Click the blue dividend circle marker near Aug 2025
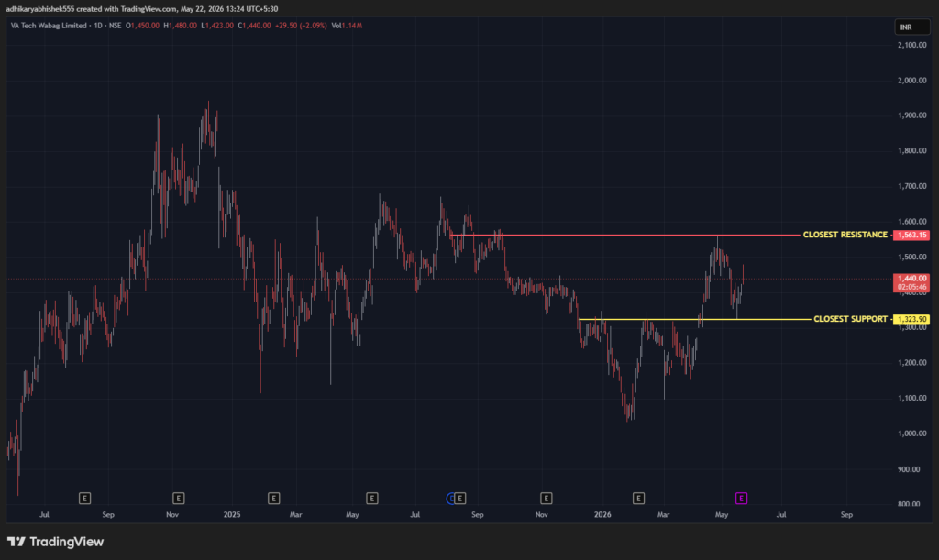The image size is (939, 560). pos(450,499)
